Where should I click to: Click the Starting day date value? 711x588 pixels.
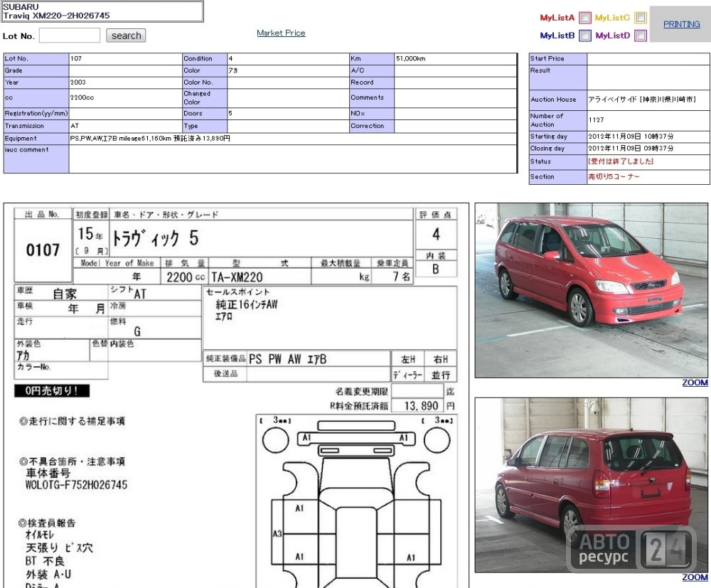coord(631,137)
